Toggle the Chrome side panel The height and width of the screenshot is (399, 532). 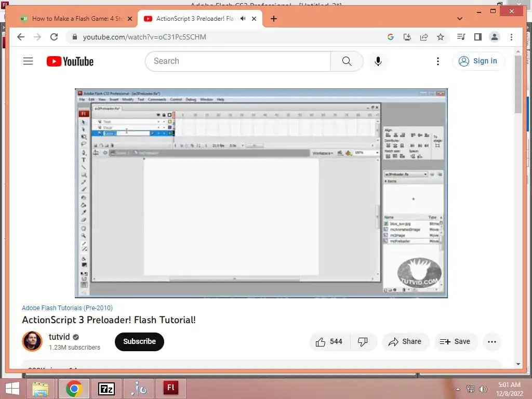(x=478, y=37)
